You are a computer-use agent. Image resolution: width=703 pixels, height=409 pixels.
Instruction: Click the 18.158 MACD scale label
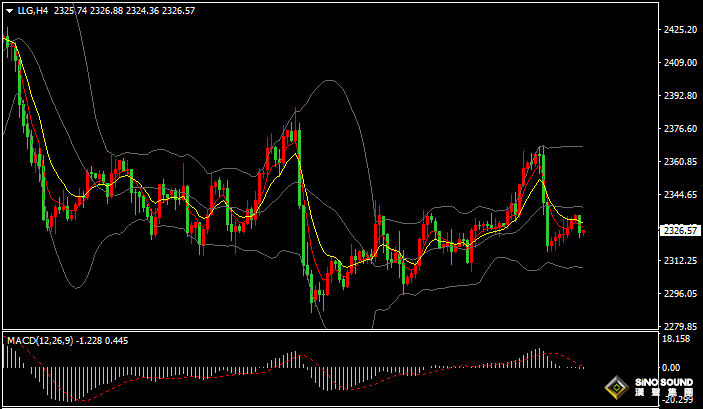(677, 339)
